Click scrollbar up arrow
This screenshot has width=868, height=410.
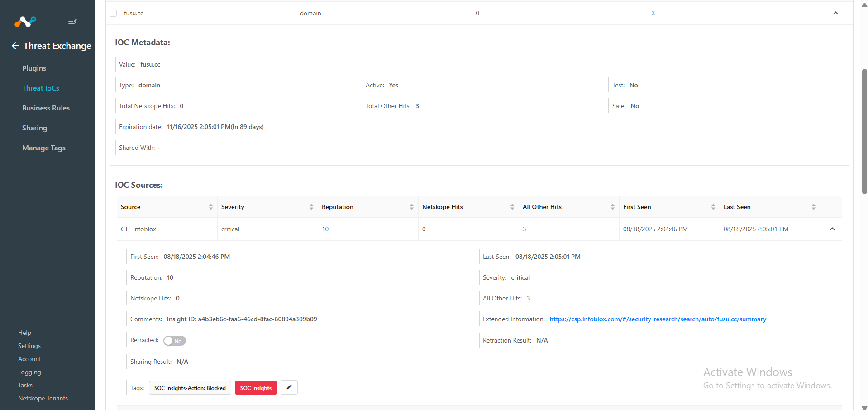point(864,5)
